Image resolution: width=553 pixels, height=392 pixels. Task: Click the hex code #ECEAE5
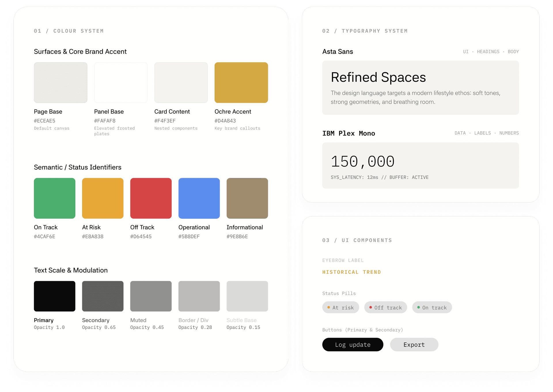[x=45, y=121]
